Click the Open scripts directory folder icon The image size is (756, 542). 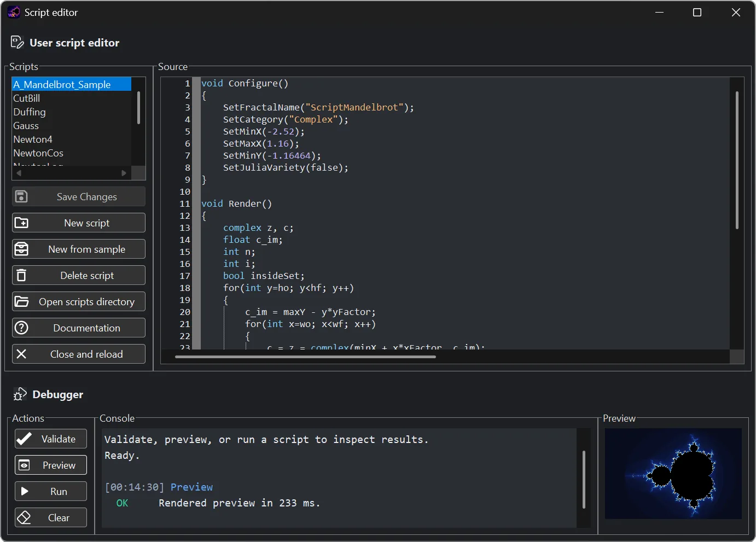[21, 301]
